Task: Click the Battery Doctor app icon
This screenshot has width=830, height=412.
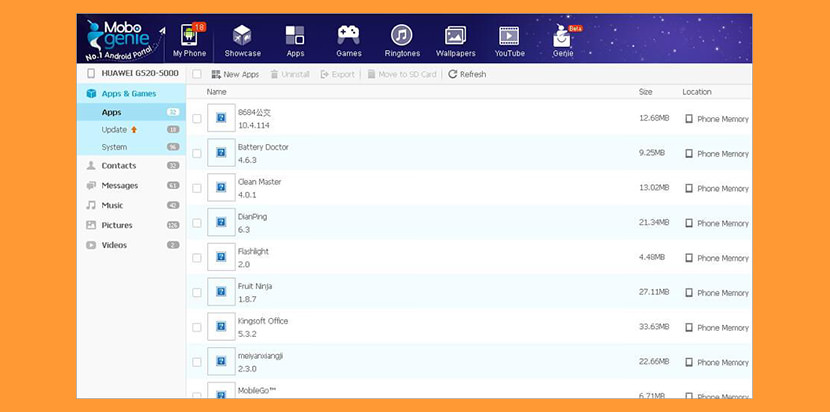Action: [221, 153]
